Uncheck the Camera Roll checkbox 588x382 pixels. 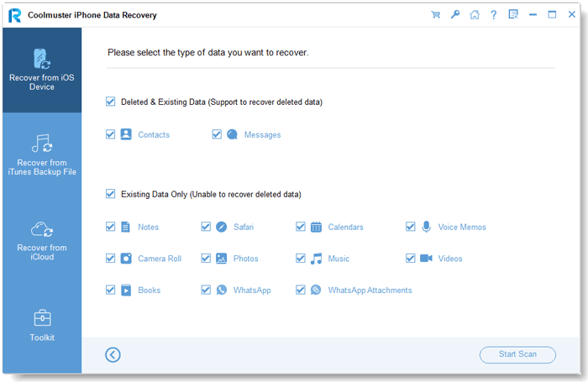pos(110,259)
